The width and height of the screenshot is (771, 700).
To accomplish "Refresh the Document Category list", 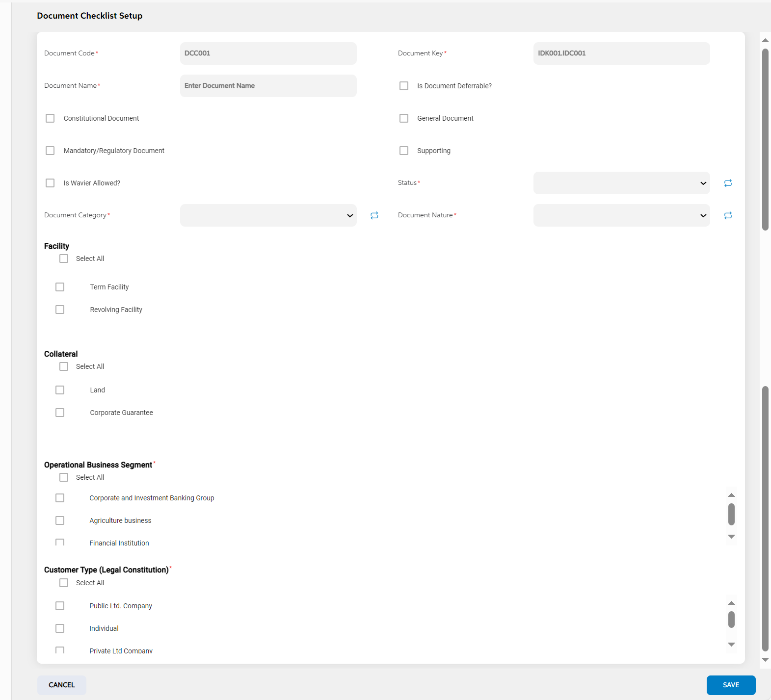I will click(x=374, y=215).
